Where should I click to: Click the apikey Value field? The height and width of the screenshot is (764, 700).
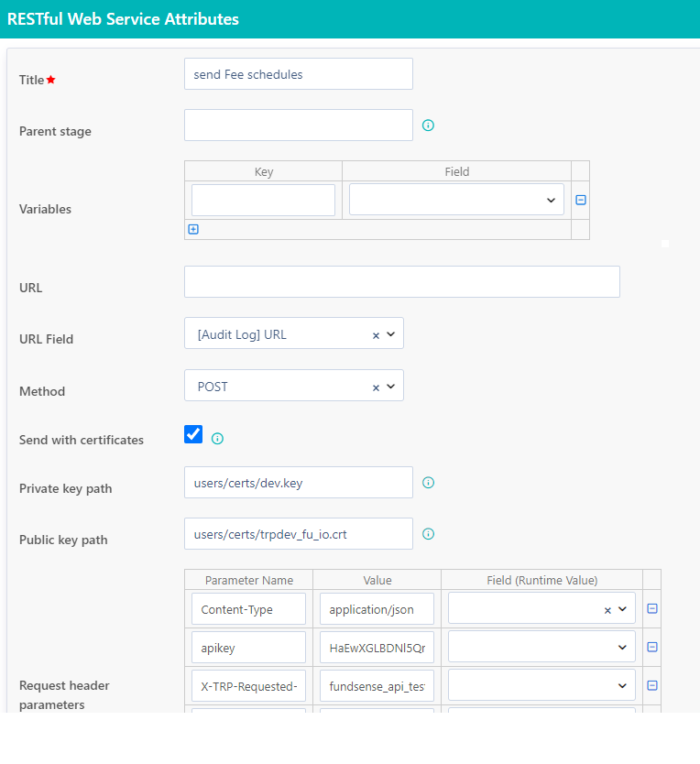(x=377, y=647)
